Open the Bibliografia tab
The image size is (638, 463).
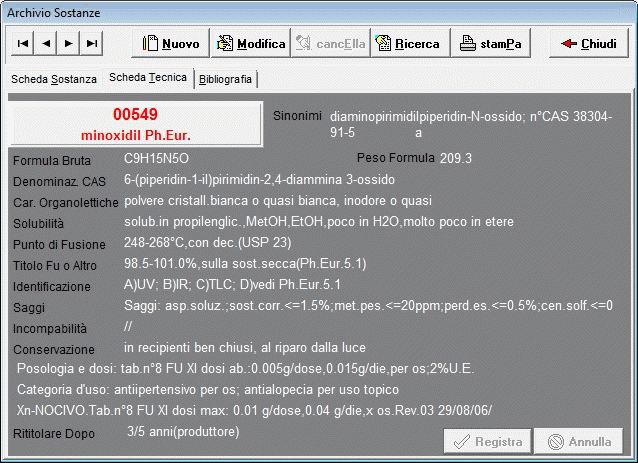tap(225, 79)
